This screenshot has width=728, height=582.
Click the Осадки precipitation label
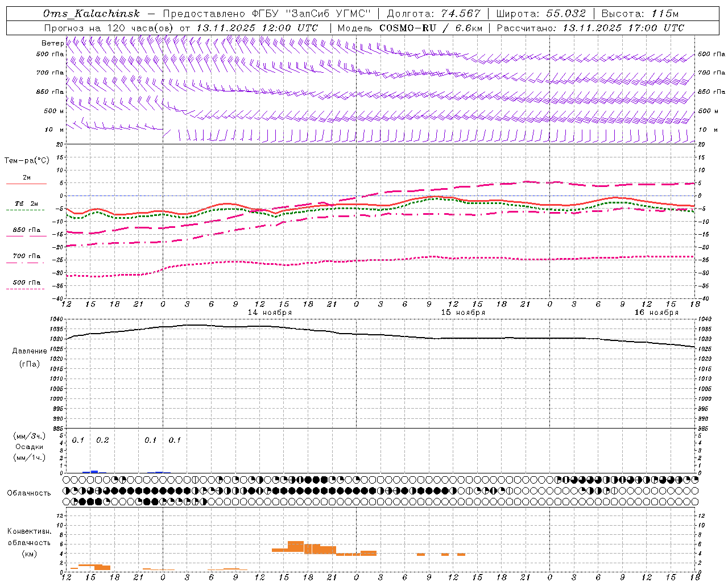click(x=30, y=447)
